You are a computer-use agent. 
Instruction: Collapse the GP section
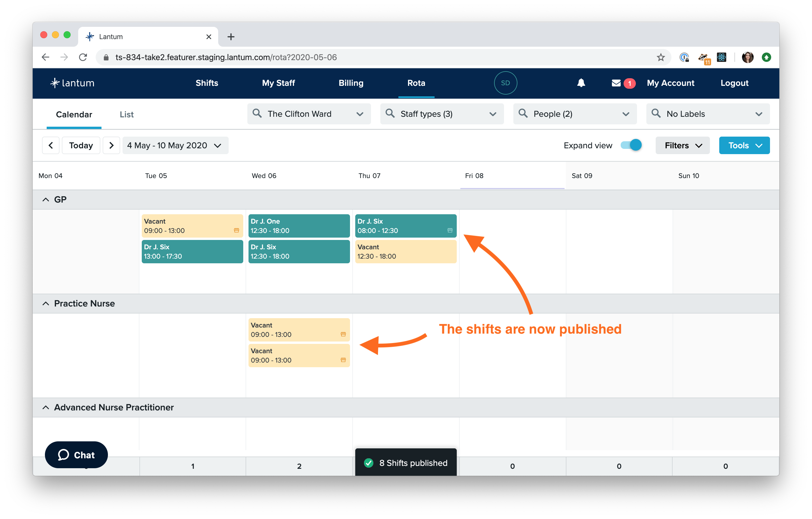click(x=45, y=200)
